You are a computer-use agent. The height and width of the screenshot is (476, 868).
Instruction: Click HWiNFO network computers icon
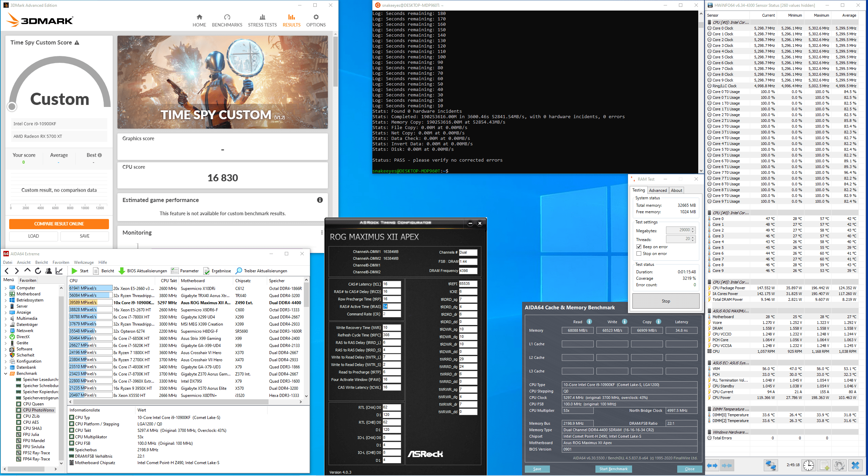click(x=771, y=465)
